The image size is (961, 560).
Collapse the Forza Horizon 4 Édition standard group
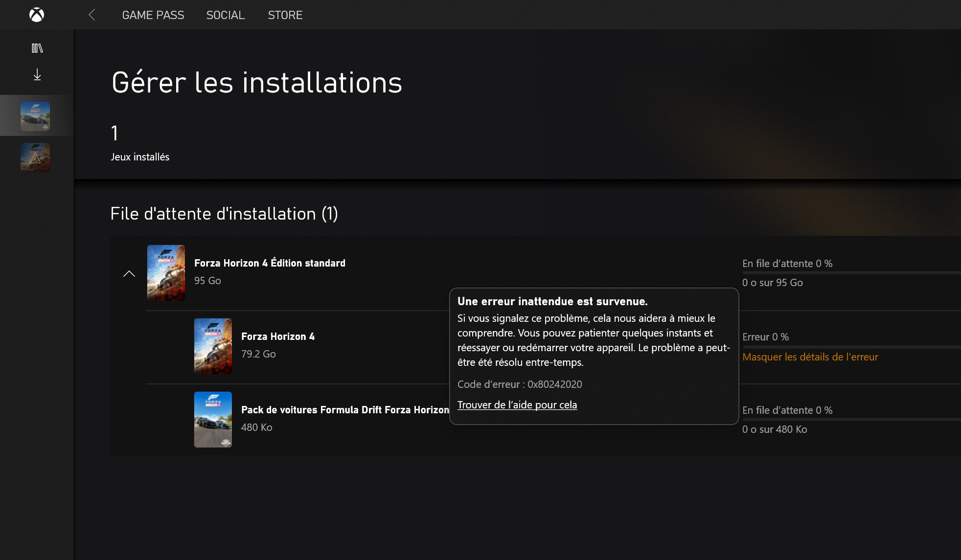[129, 273]
